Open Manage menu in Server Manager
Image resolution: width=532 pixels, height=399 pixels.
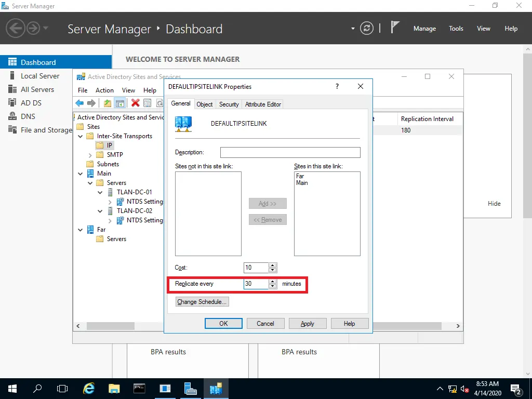tap(424, 29)
